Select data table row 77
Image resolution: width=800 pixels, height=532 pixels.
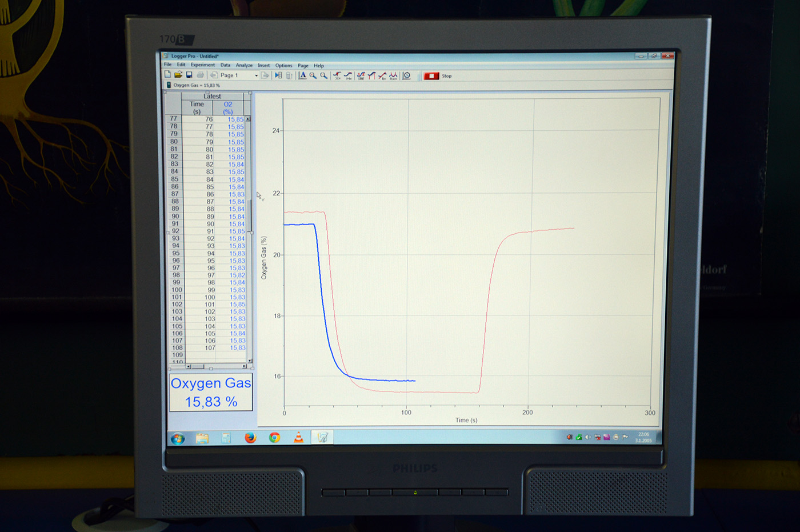point(174,119)
